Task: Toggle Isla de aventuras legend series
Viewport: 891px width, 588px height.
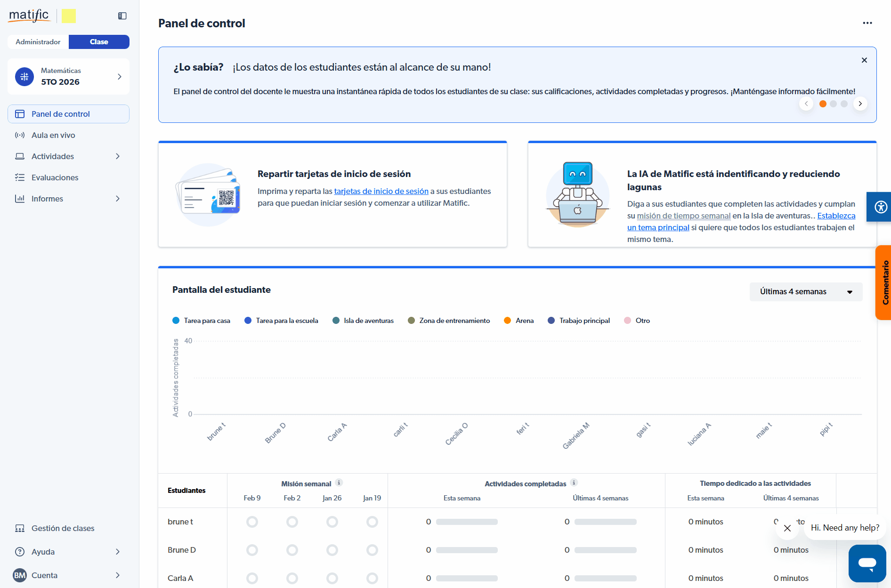Action: pyautogui.click(x=363, y=321)
